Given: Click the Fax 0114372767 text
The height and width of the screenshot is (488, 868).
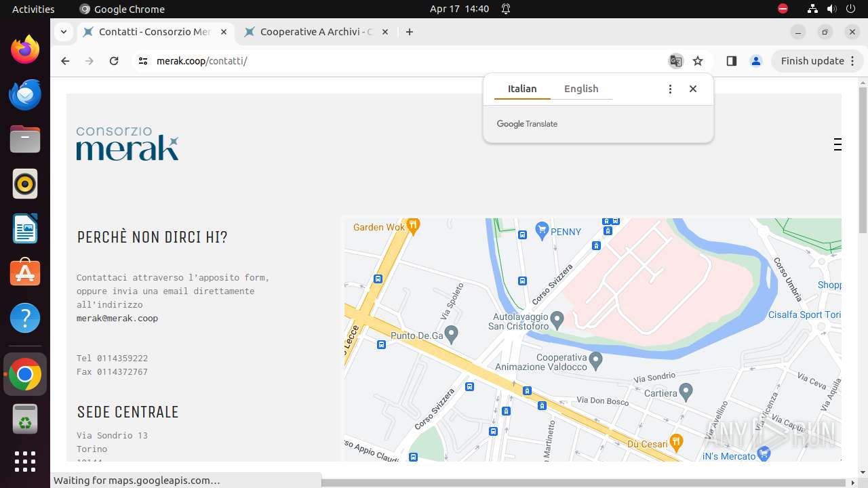Looking at the screenshot, I should [x=112, y=371].
